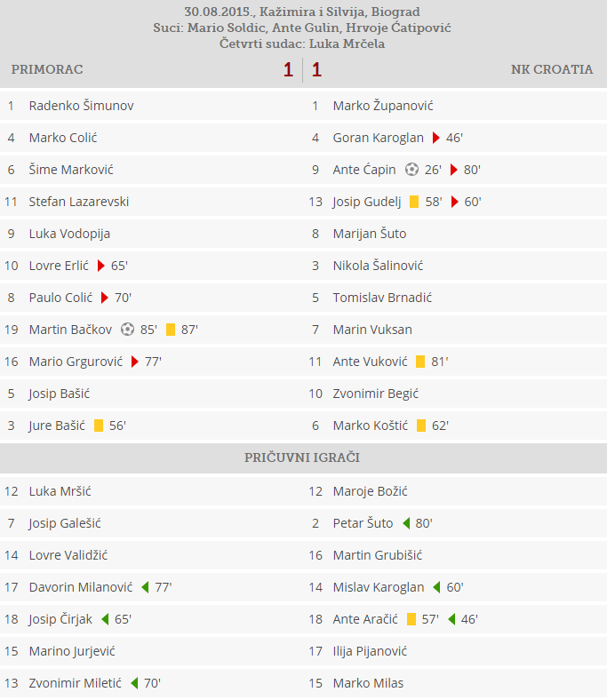This screenshot has height=700, width=607.
Task: Click green arrow next to Zvonimir Miletić
Action: (134, 683)
